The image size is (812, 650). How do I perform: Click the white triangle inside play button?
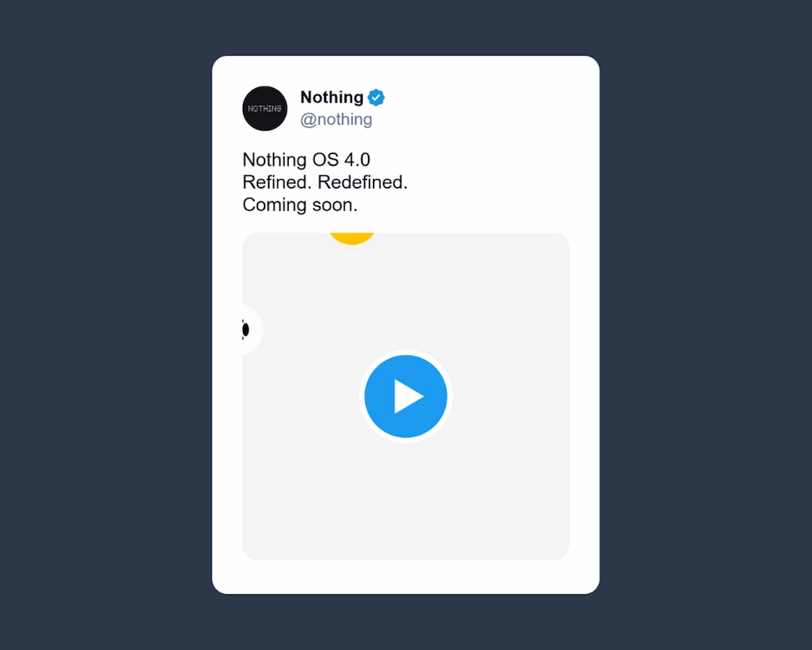pos(408,396)
